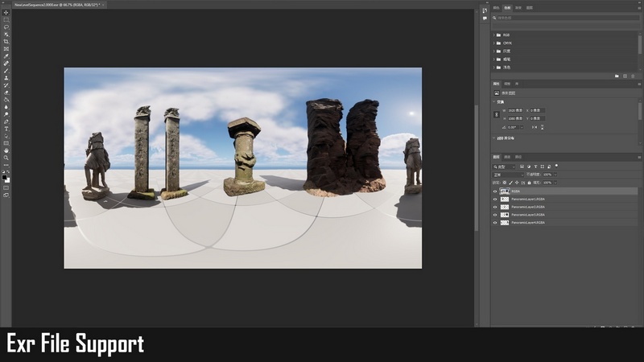Viewport: 644px width, 362px height.
Task: Click the swatches search field
Action: (x=563, y=17)
